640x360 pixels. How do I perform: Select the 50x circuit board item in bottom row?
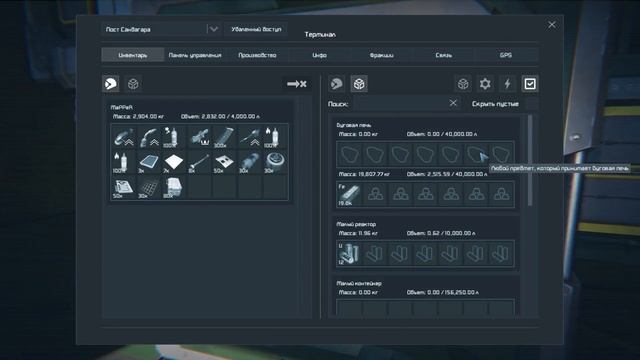(x=124, y=187)
